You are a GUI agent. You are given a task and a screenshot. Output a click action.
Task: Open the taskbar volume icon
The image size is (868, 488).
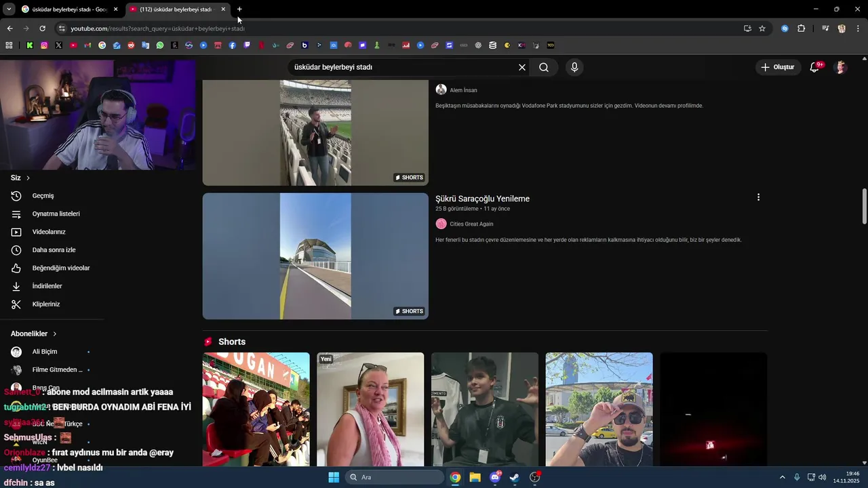[823, 477]
